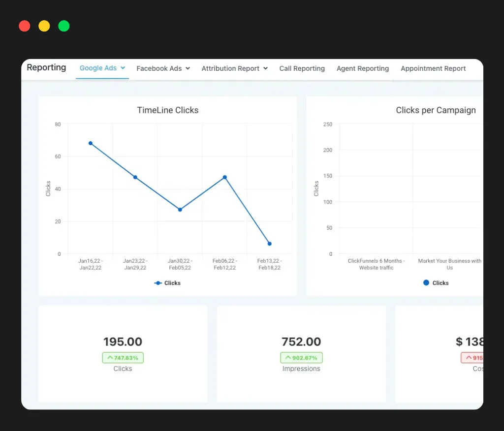Click the ClickFunnels 6 Months - Website traffic label

click(376, 264)
